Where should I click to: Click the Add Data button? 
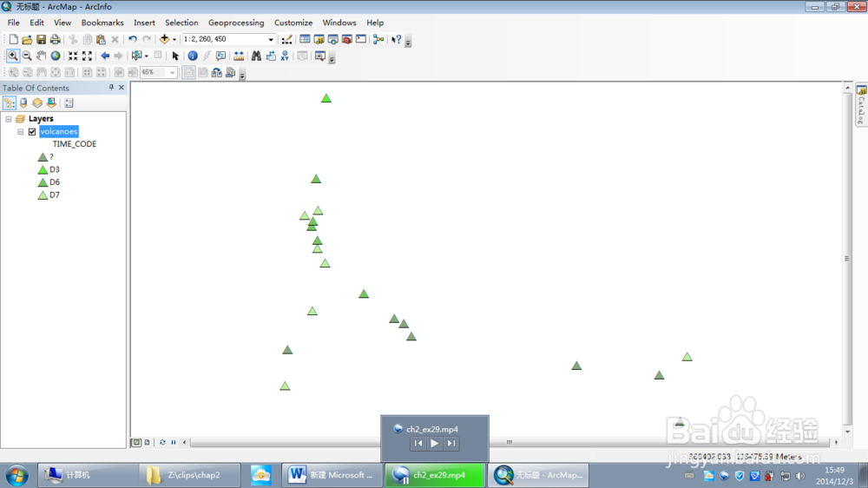164,39
